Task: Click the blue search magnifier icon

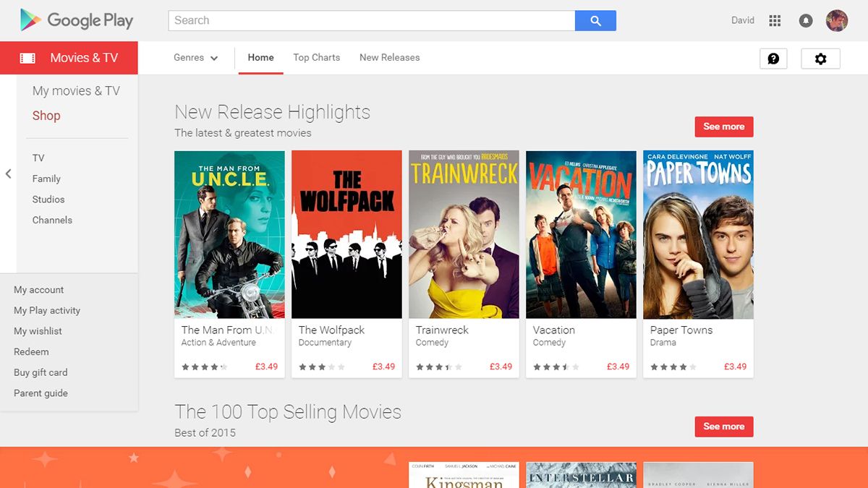Action: pyautogui.click(x=595, y=20)
